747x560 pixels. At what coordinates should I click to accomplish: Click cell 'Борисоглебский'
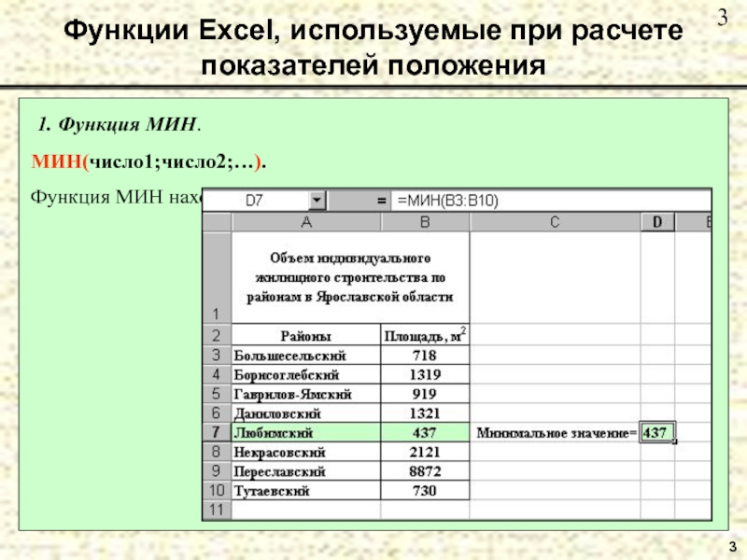pyautogui.click(x=306, y=374)
